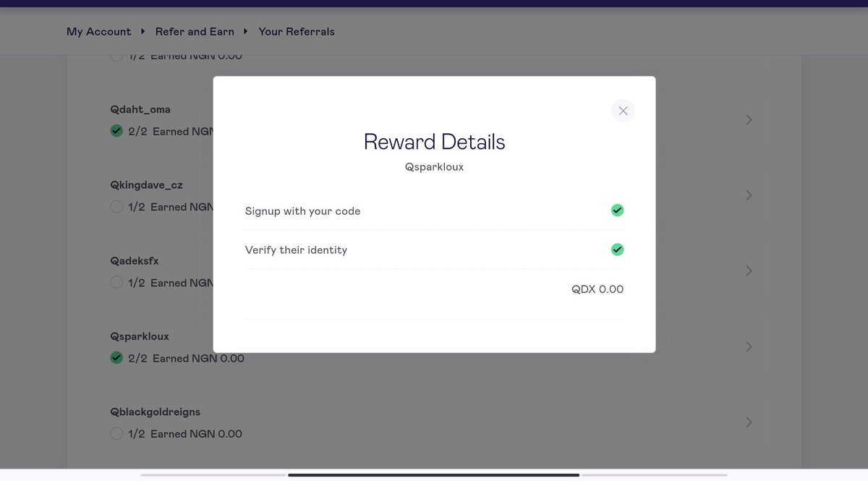The image size is (868, 481).
Task: Expand the Qadeksfx referral chevron
Action: [749, 271]
